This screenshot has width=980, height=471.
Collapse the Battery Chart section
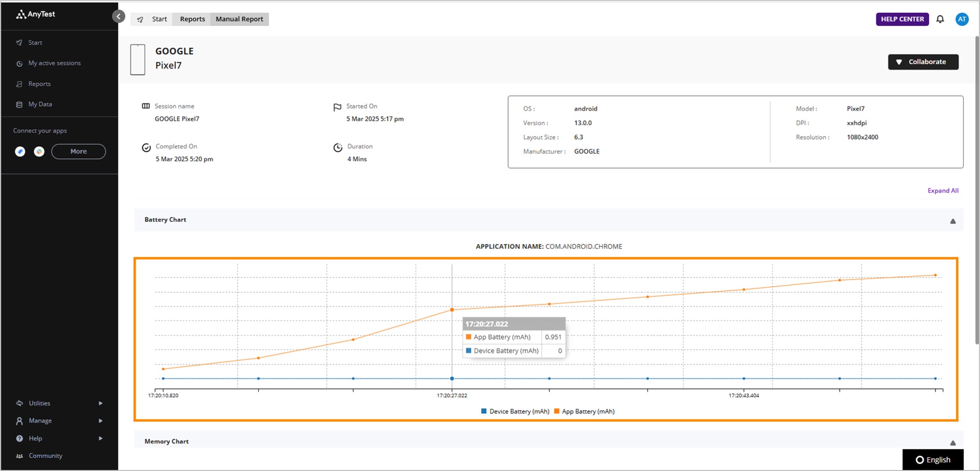pos(953,221)
